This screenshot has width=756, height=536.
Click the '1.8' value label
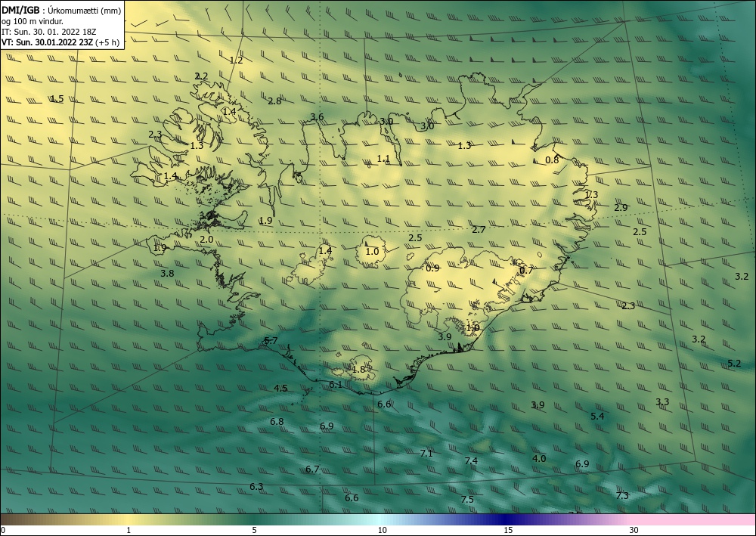[358, 370]
